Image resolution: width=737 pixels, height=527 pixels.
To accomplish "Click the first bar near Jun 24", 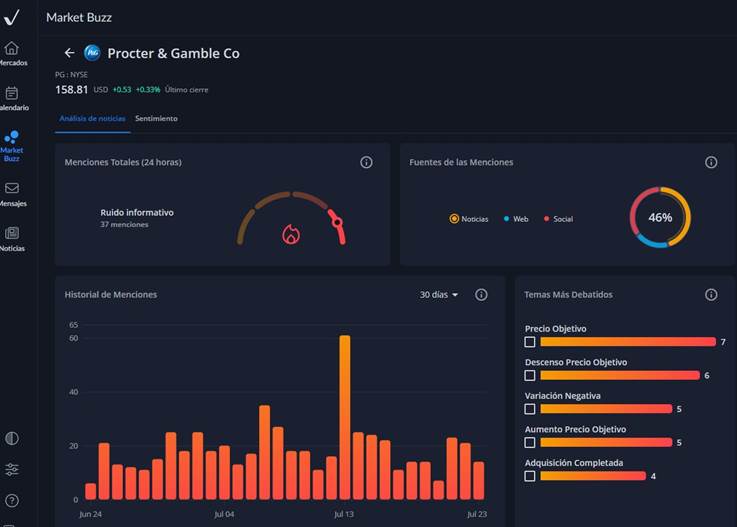I will pos(91,491).
